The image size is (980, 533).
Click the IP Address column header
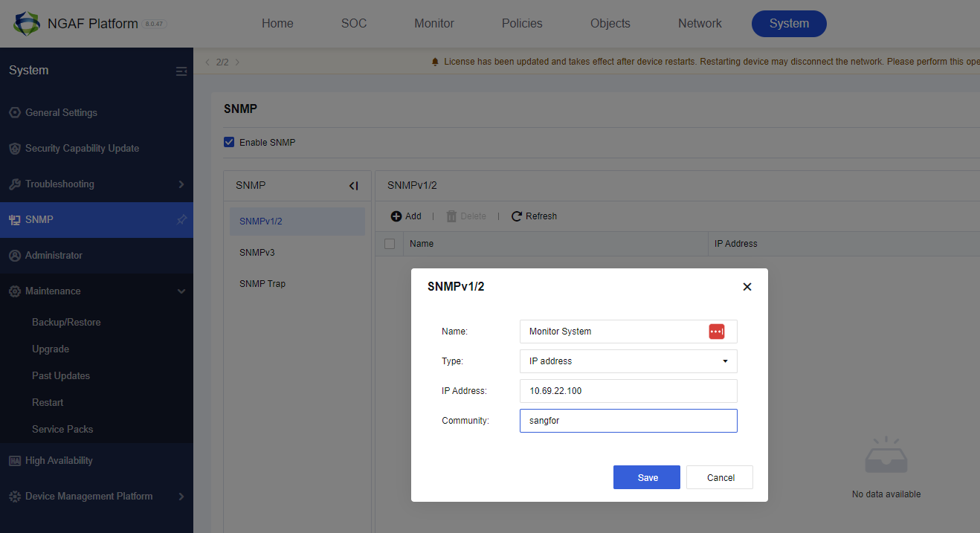[736, 244]
